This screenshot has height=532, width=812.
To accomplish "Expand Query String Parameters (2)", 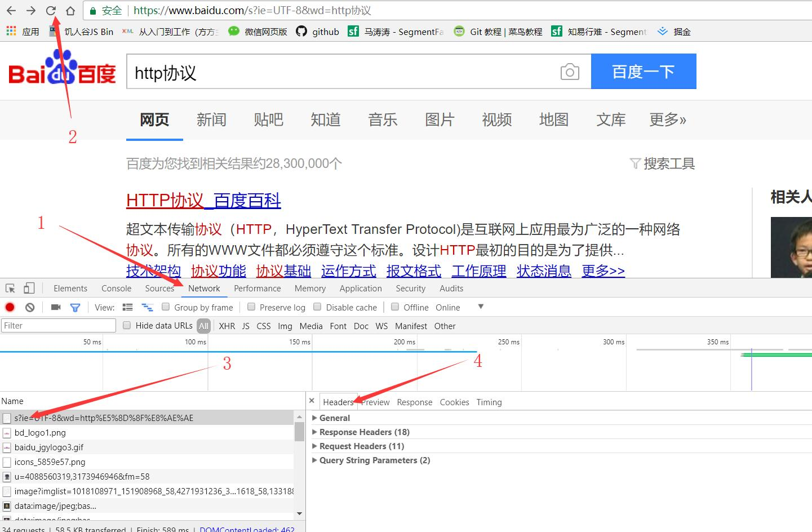I will (x=371, y=460).
